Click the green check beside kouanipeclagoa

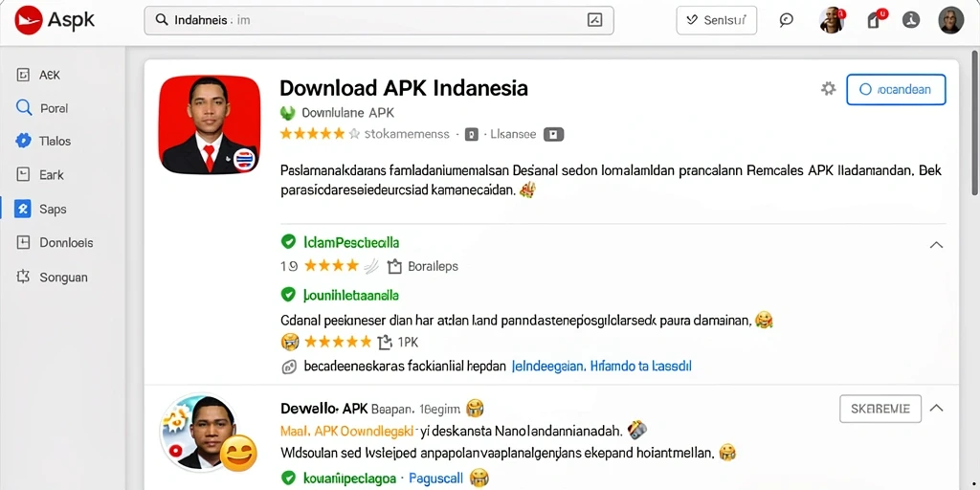tap(288, 479)
